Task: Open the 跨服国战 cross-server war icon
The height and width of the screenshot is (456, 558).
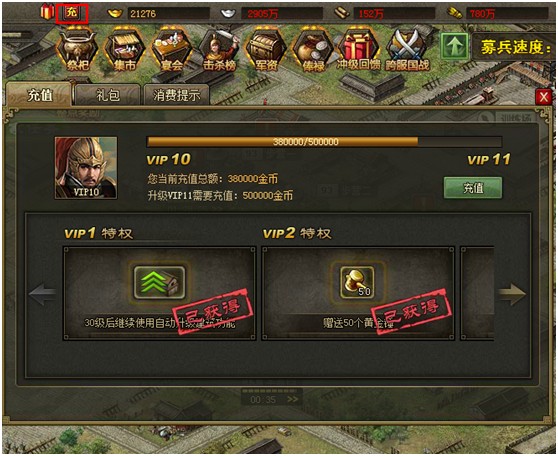Action: click(407, 49)
